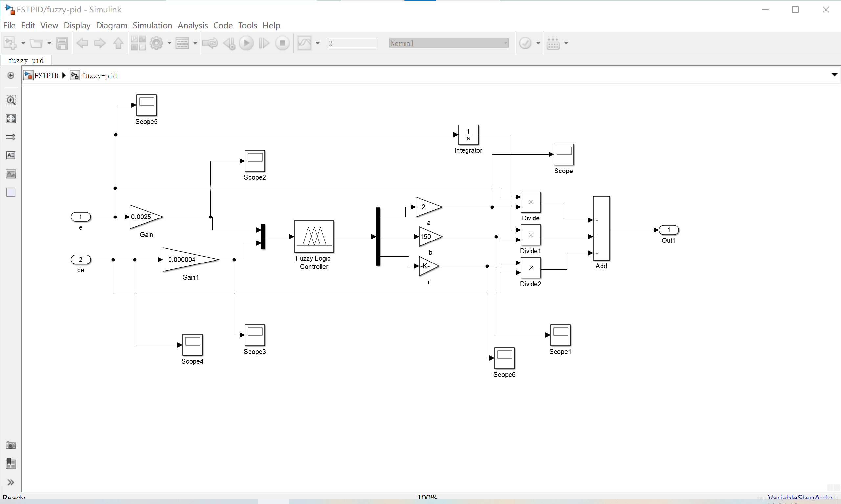Click the Build Model icon
Screen dimensions: 841x504
pos(554,43)
